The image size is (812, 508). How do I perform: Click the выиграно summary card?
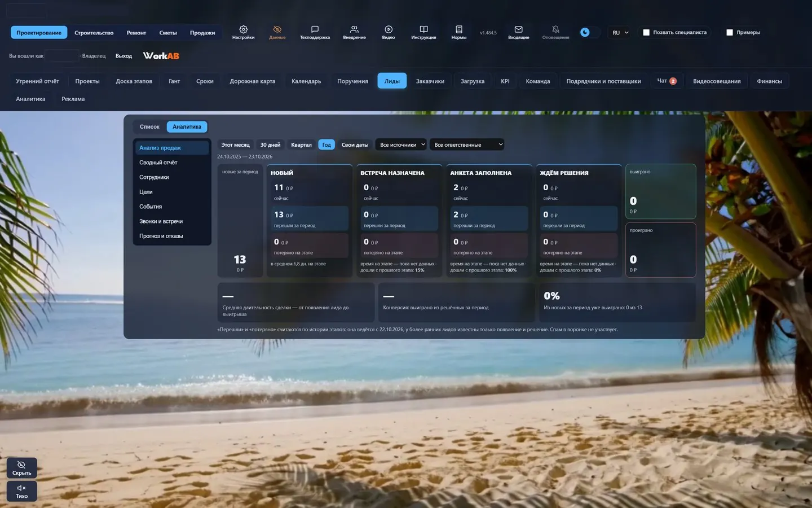660,191
